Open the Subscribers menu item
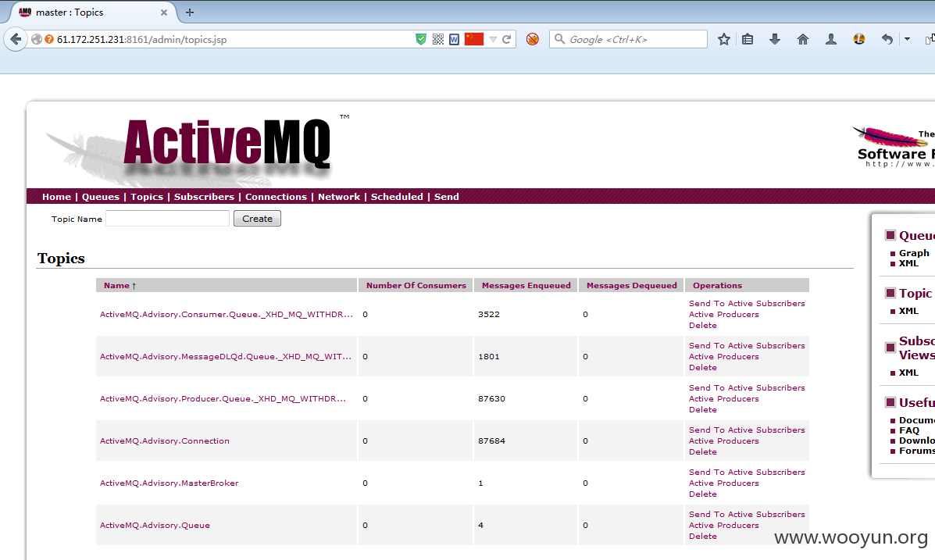 204,197
